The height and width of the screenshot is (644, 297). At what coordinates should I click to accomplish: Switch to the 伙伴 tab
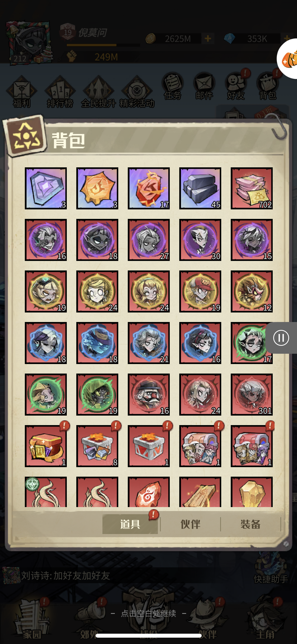coord(190,524)
